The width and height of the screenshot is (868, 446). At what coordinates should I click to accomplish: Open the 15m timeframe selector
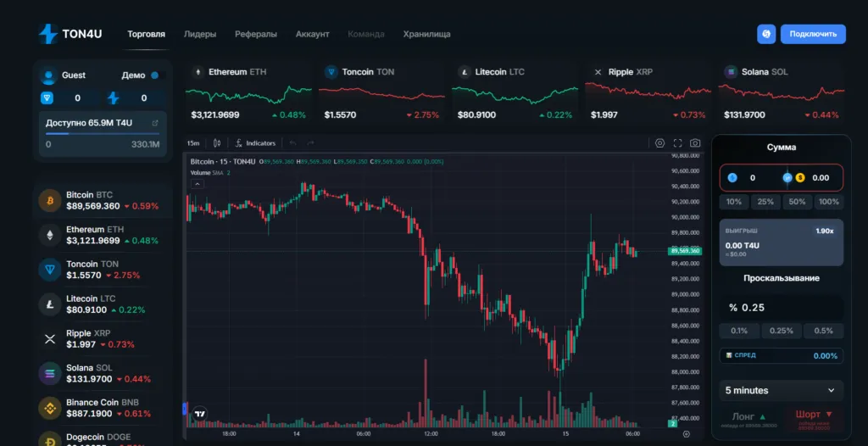(192, 143)
